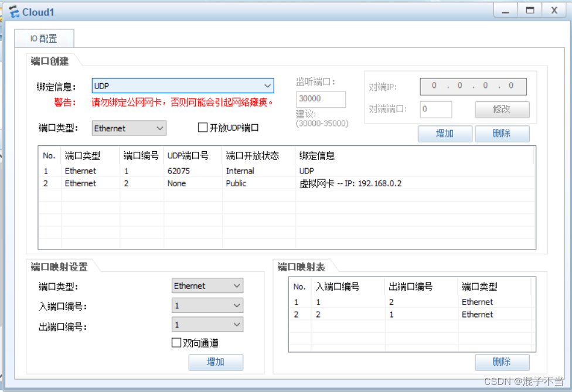Click the 对端端口 input field
This screenshot has height=392, width=572.
click(436, 109)
